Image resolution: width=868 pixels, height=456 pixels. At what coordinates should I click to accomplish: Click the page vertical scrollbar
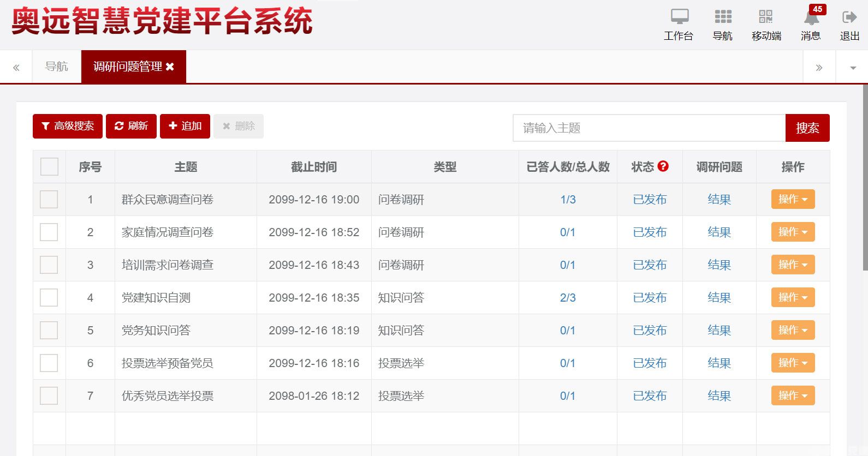[865, 177]
